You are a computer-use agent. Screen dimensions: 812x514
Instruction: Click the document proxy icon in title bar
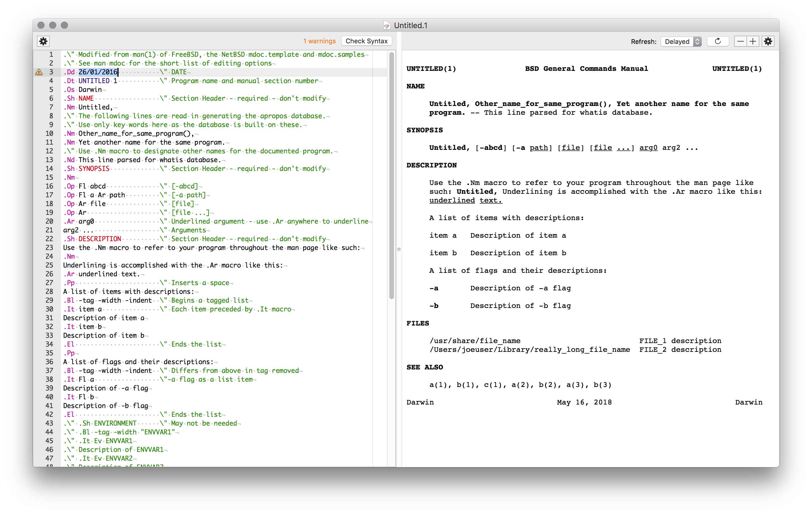click(386, 25)
